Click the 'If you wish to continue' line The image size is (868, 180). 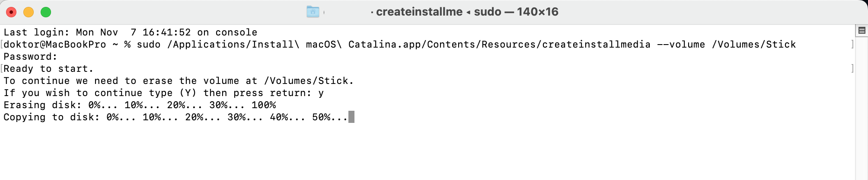click(163, 93)
